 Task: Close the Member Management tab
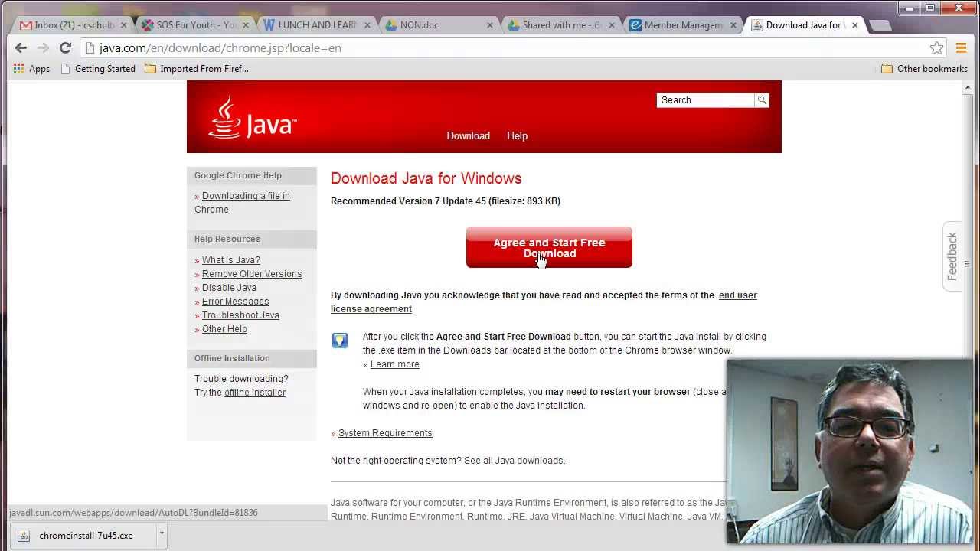point(733,25)
